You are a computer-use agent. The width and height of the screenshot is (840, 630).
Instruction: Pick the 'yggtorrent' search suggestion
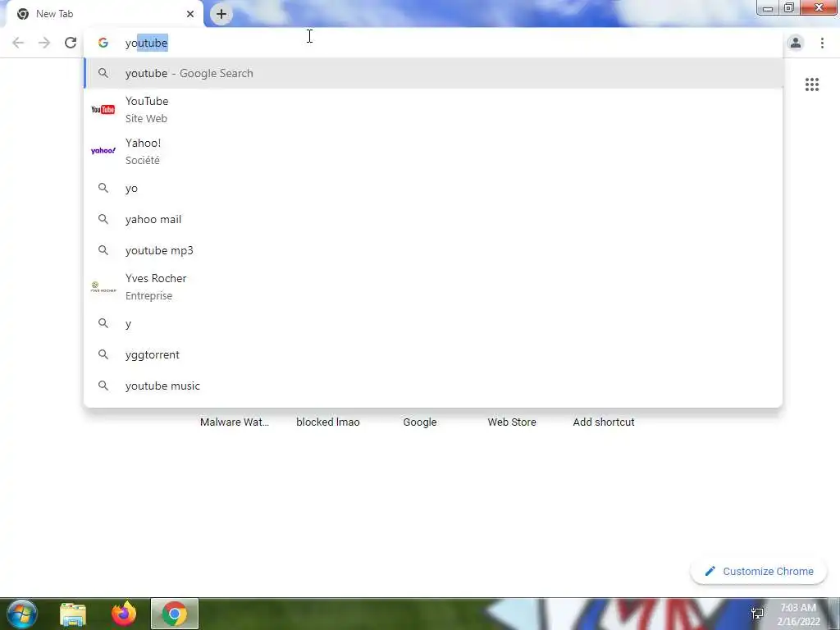click(x=433, y=355)
